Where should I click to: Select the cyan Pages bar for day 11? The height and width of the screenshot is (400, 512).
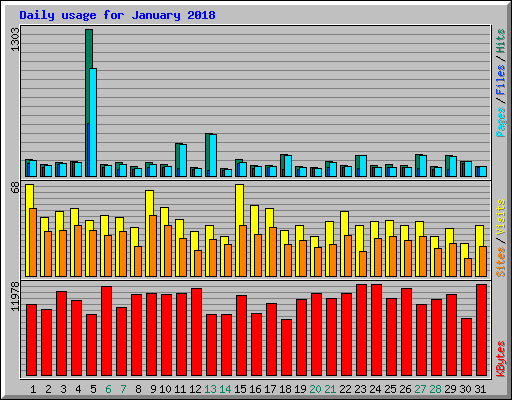(x=183, y=160)
